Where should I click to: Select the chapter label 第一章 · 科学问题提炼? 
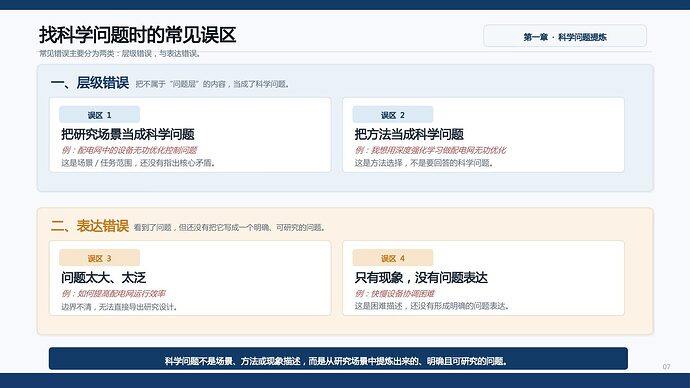565,36
